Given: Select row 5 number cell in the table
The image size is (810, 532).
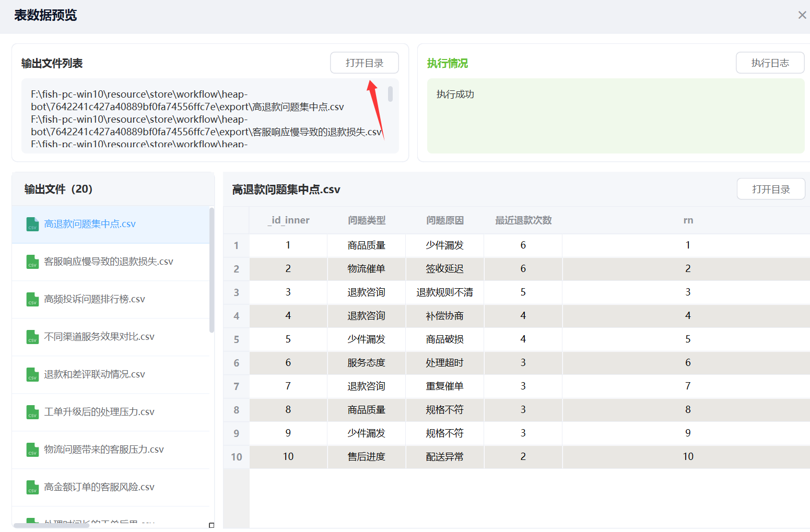Looking at the screenshot, I should (x=236, y=339).
